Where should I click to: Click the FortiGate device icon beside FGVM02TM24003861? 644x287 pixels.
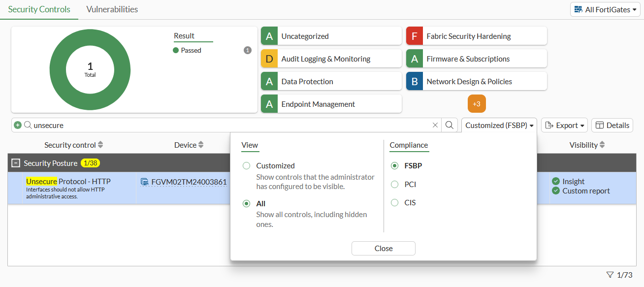(x=145, y=182)
